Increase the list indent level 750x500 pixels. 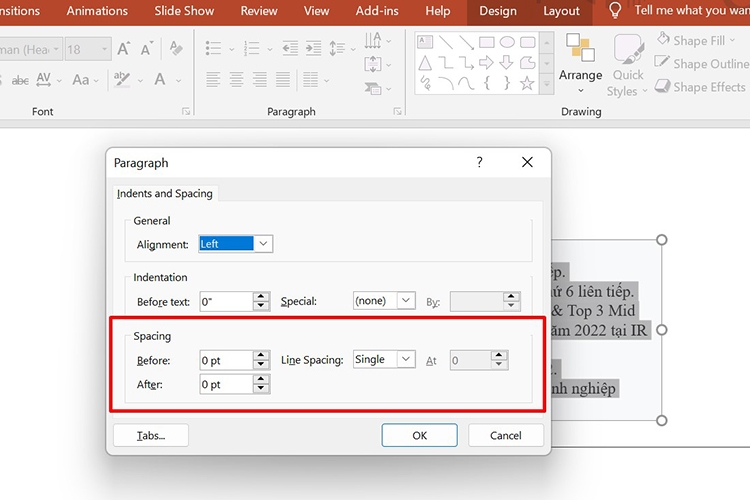[313, 48]
